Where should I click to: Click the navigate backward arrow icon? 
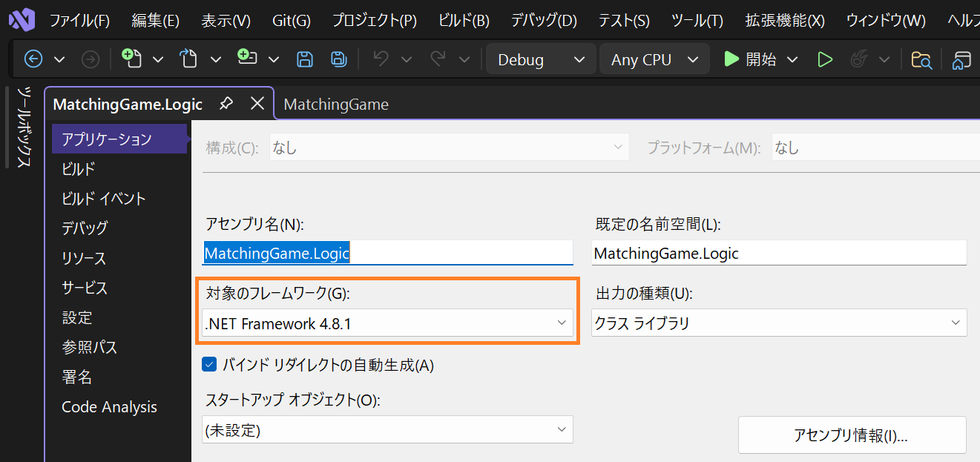click(x=32, y=59)
